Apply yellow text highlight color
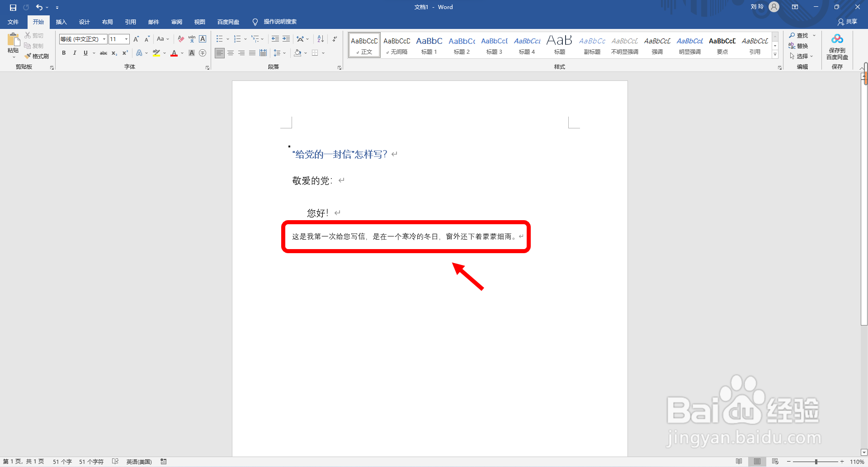The width and height of the screenshot is (868, 467). pos(156,53)
